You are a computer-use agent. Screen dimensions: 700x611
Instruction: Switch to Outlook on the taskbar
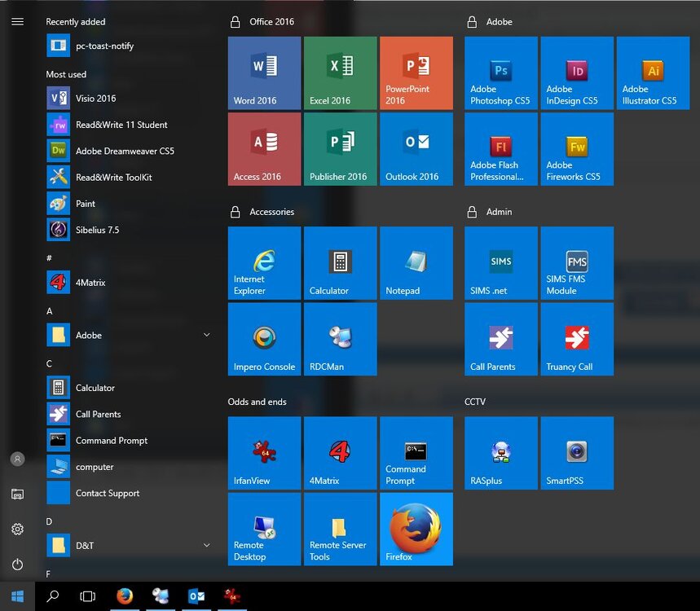[x=196, y=596]
